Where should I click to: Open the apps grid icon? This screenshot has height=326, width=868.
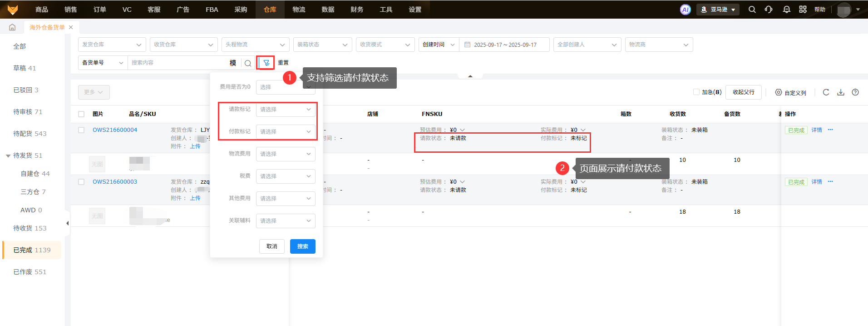pyautogui.click(x=803, y=10)
